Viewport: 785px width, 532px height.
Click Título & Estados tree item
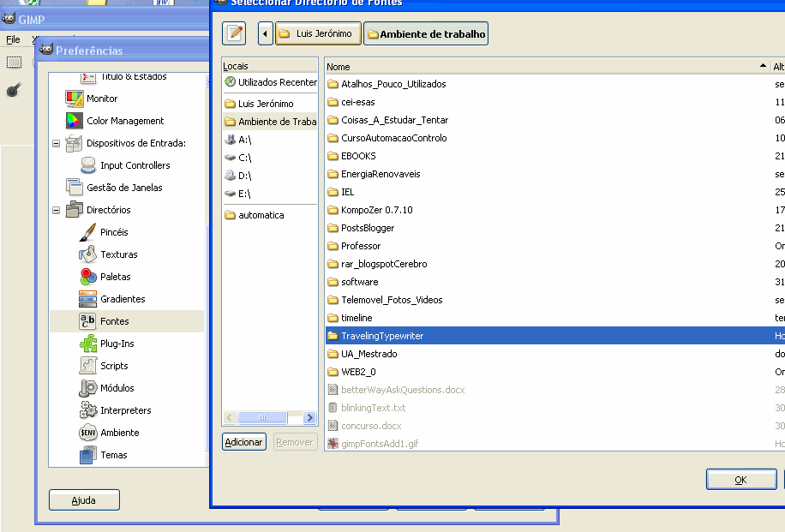point(133,76)
